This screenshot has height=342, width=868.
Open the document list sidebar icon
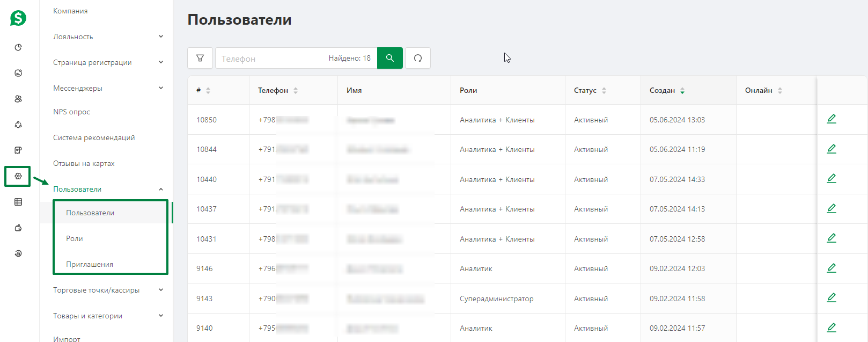pyautogui.click(x=18, y=150)
